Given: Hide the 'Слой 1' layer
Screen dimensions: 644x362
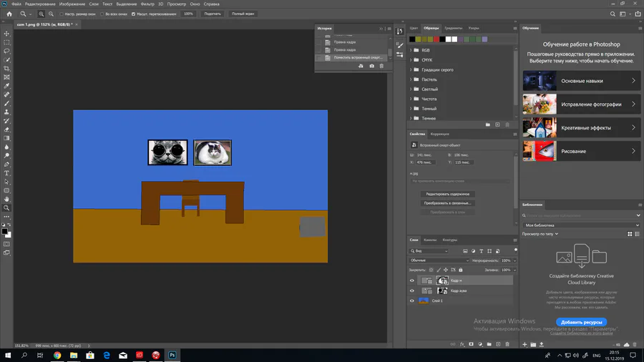Looking at the screenshot, I should pyautogui.click(x=412, y=301).
